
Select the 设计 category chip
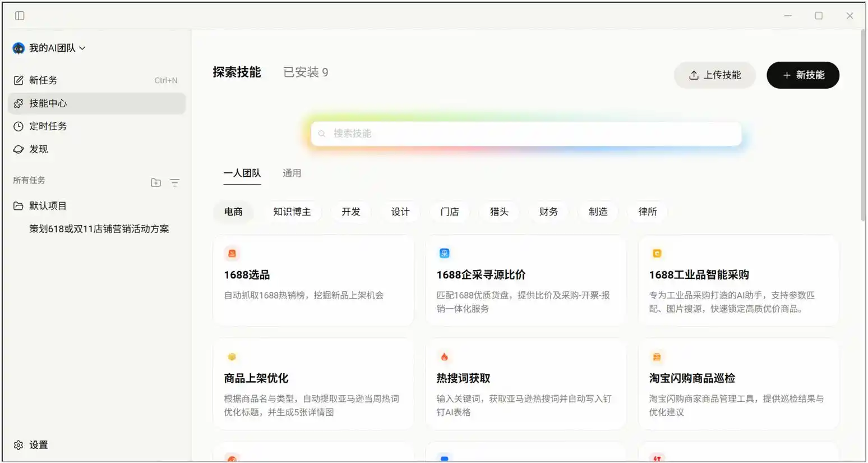[400, 212]
